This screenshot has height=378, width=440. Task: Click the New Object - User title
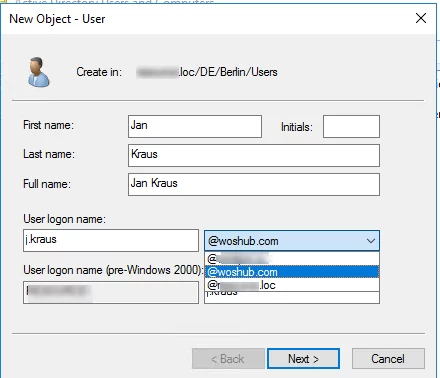pos(57,19)
